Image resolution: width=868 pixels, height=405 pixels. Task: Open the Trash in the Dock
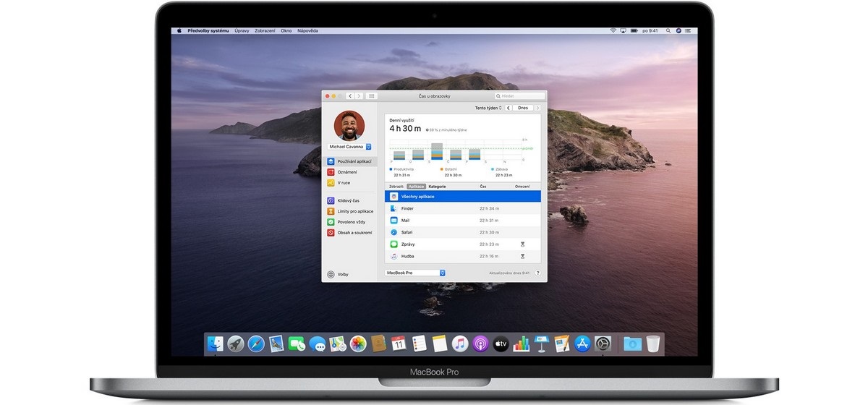[653, 344]
